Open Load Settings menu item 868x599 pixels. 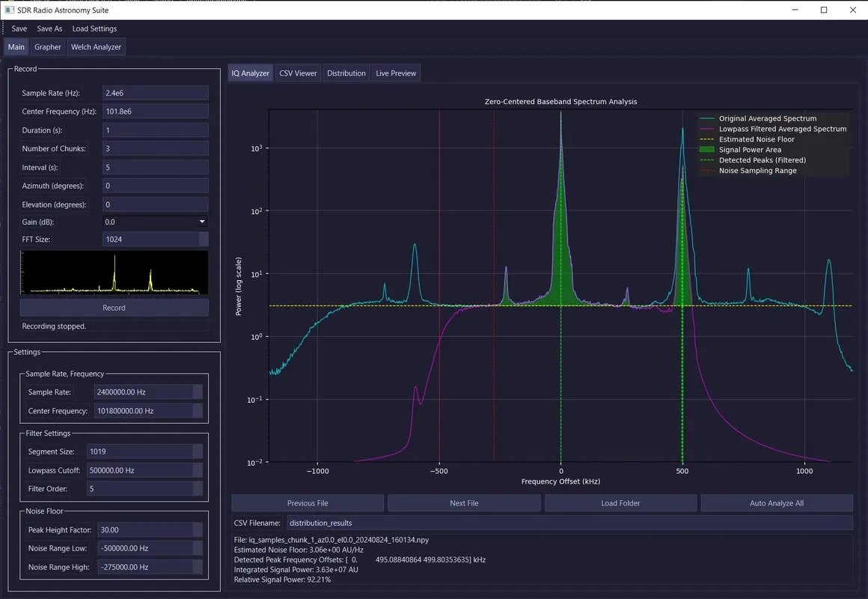(x=94, y=28)
